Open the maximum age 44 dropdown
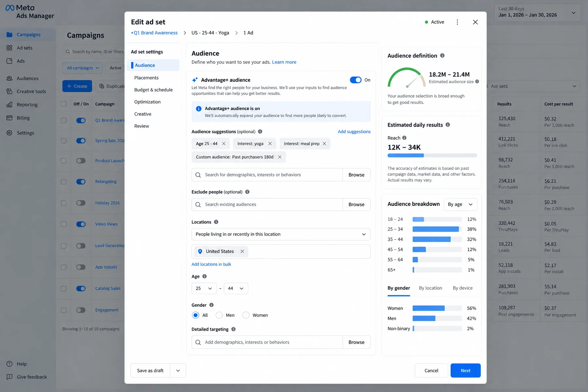Viewport: 588px width, 392px height. click(x=236, y=288)
